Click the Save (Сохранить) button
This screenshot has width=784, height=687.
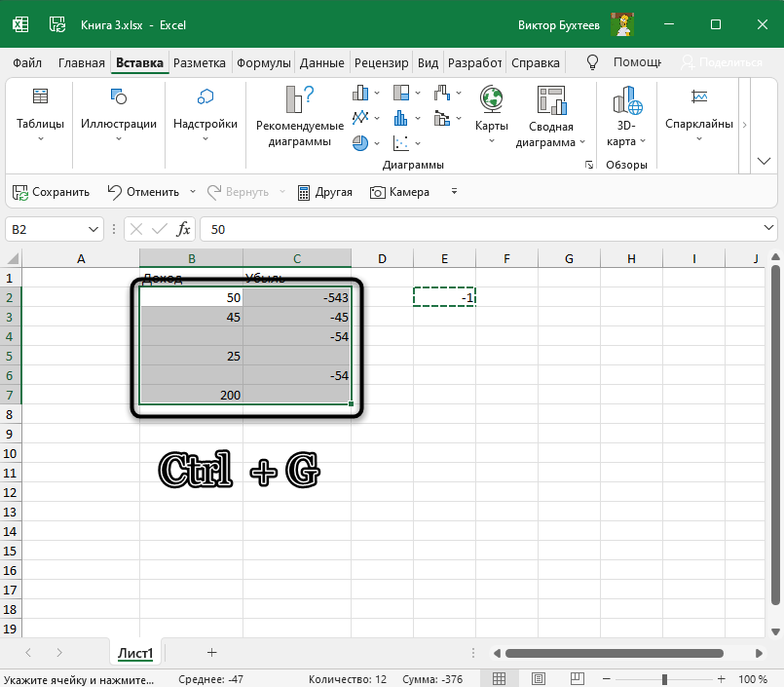coord(51,192)
